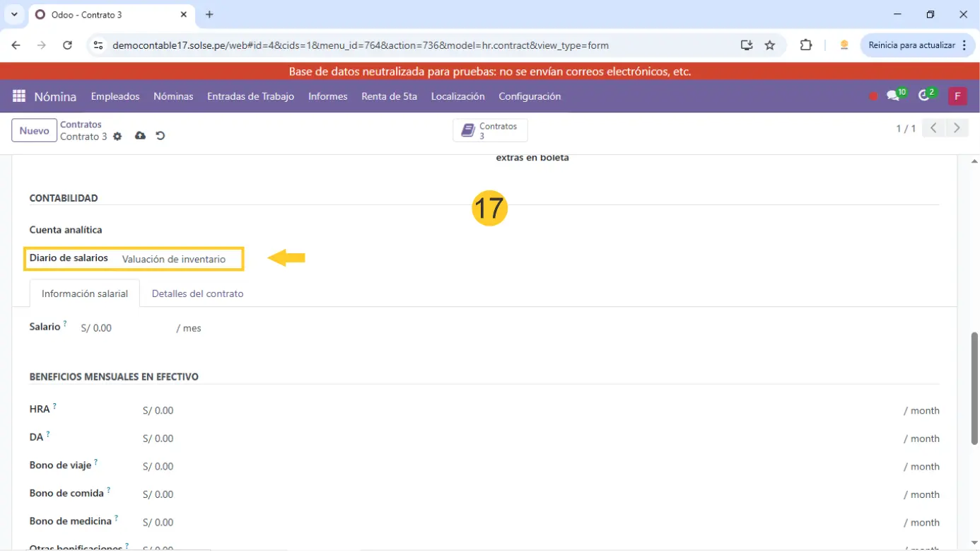Click the Nuevo button
The height and width of the screenshot is (551, 980).
34,131
